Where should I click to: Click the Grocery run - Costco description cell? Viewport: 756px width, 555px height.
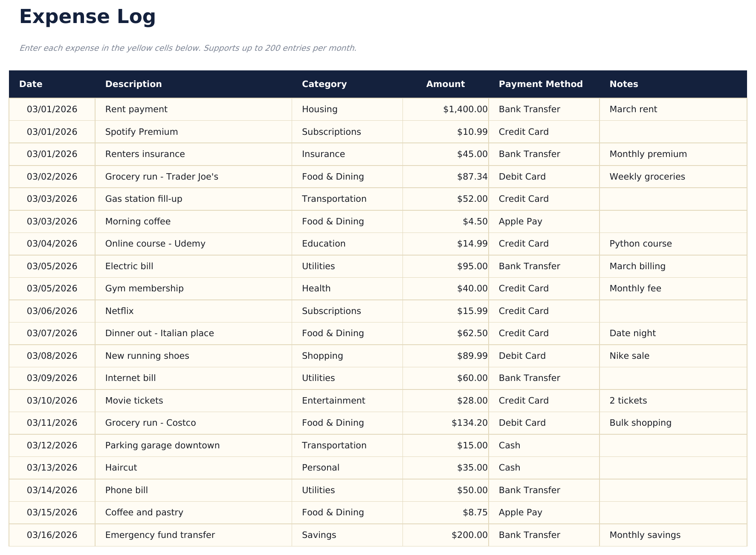(x=150, y=423)
